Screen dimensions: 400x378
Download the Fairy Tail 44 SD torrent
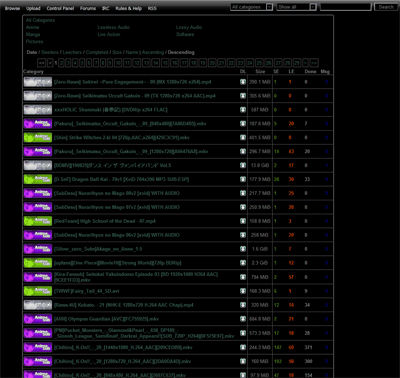pyautogui.click(x=243, y=291)
